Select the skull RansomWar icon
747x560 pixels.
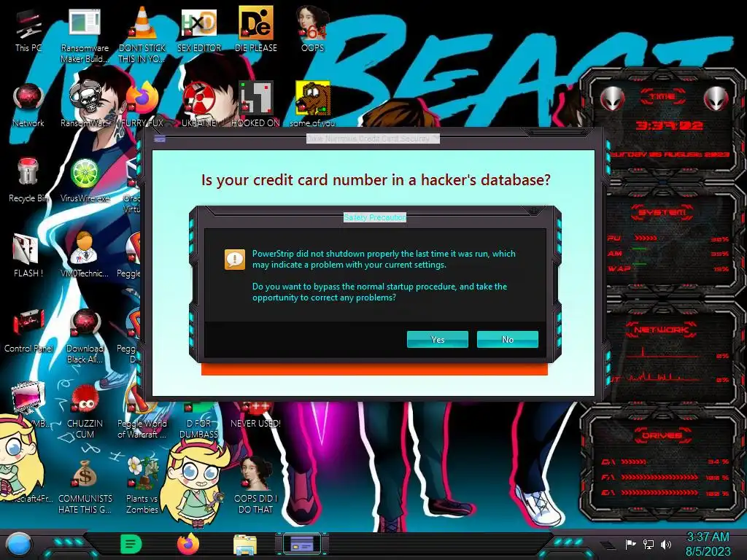click(85, 105)
